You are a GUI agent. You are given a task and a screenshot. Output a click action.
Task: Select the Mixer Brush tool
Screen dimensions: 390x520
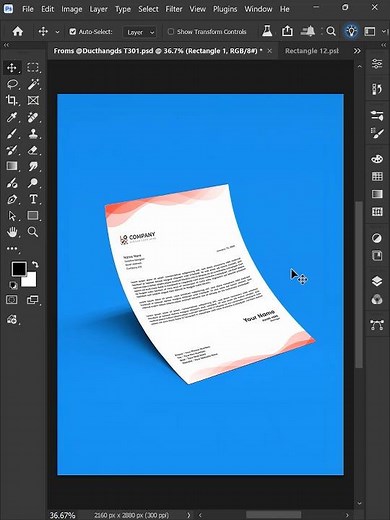click(x=12, y=183)
